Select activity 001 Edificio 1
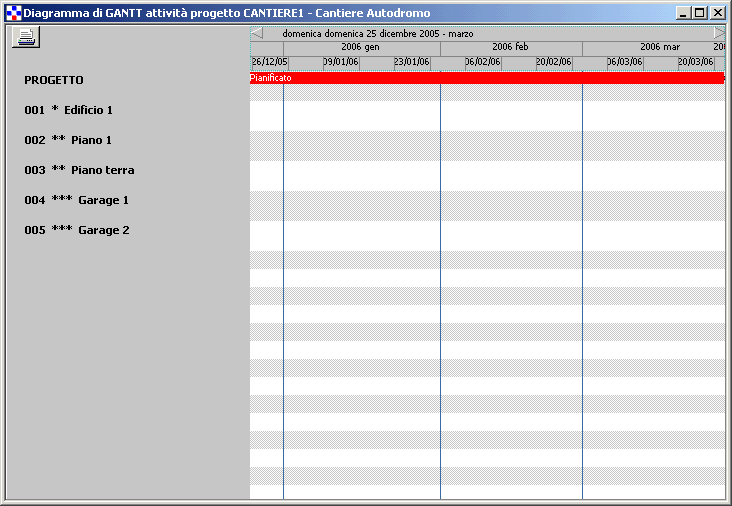The height and width of the screenshot is (506, 732). [x=69, y=110]
